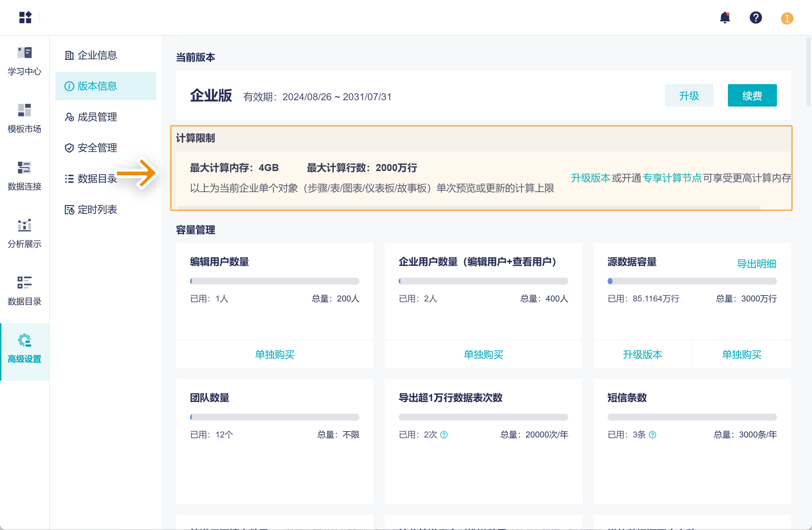Open 安全管理 menu item
Viewport: 812px width, 530px height.
click(97, 148)
